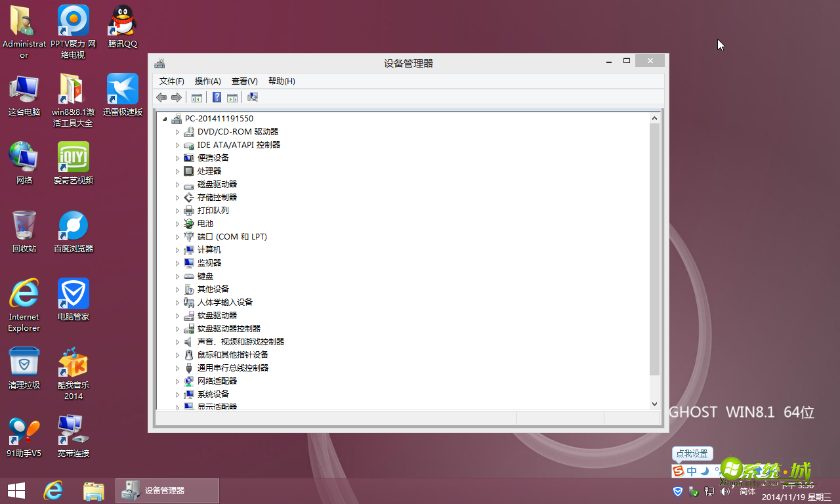Open the 文件(F) menu
840x504 pixels.
[x=171, y=81]
